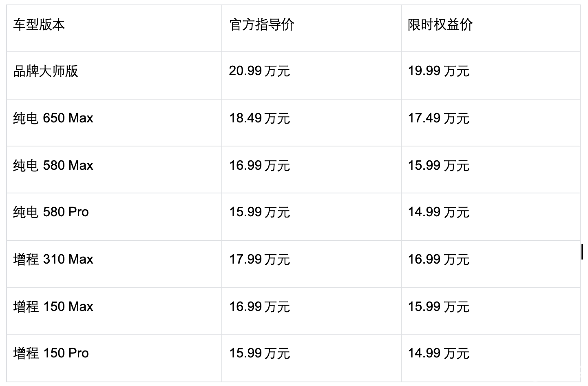Select the 增程 150 Pro cell

point(51,353)
